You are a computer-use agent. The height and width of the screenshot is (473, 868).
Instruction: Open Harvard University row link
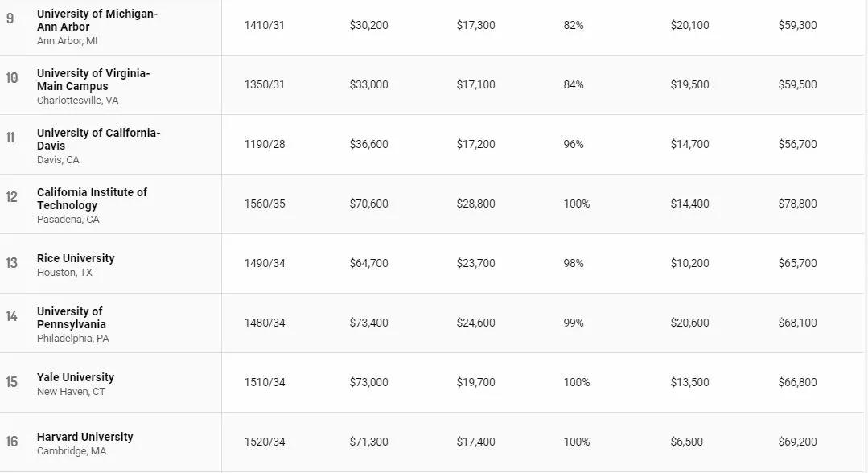click(84, 437)
